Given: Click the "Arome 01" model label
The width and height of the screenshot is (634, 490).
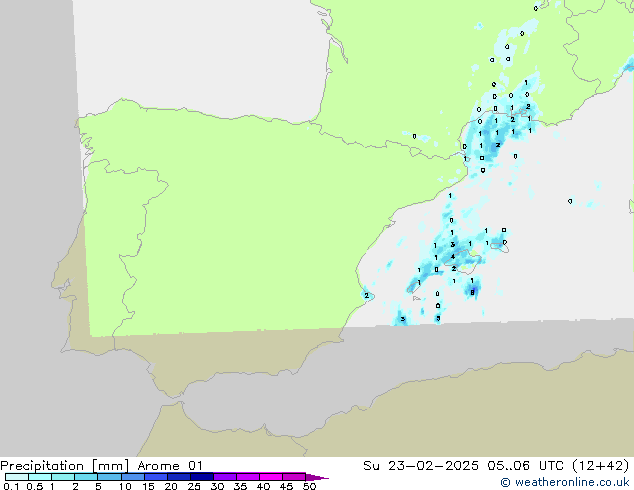Looking at the screenshot, I should [170, 466].
